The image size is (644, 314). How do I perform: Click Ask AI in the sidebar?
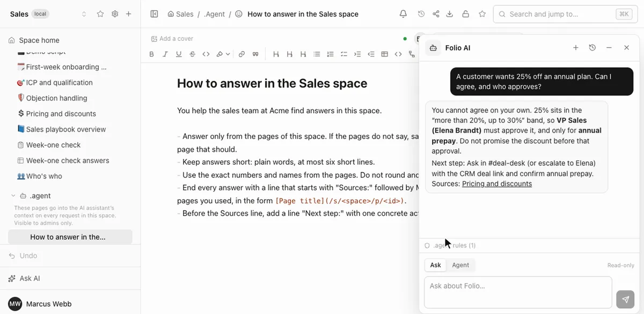[30, 279]
